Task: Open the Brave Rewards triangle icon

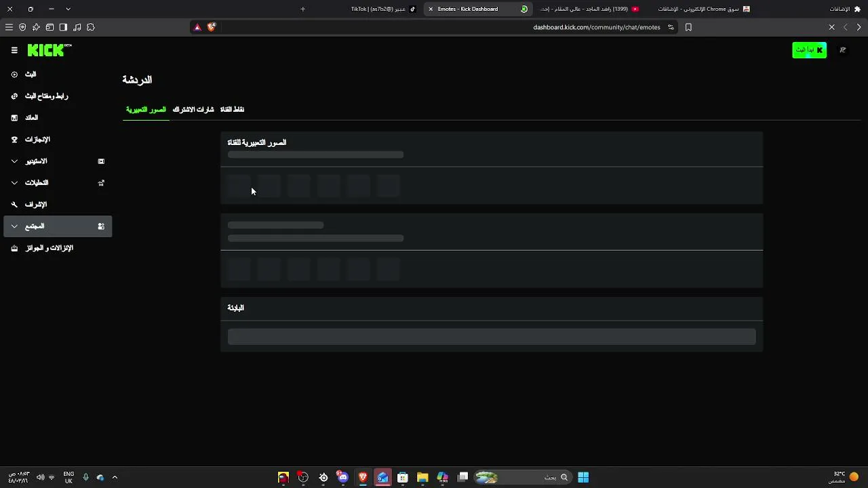Action: [197, 28]
